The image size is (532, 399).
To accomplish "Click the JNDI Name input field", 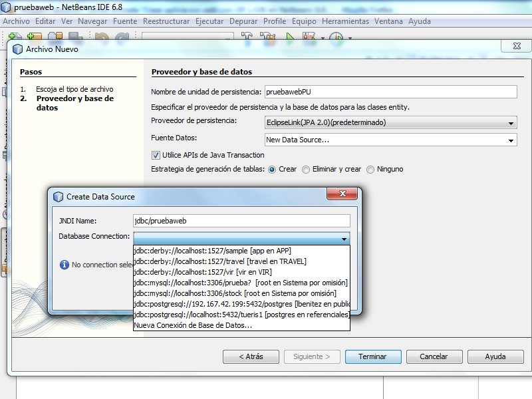I will coord(241,221).
